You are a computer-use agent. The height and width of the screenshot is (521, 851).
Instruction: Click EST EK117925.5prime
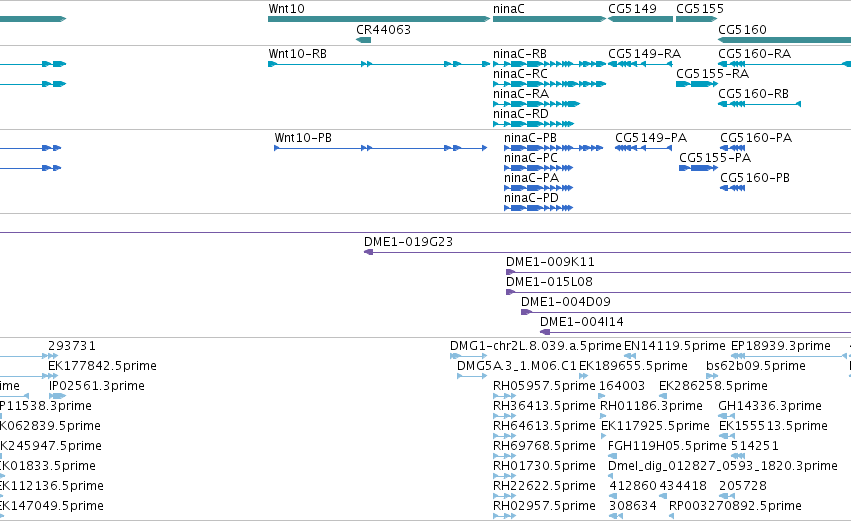click(605, 436)
